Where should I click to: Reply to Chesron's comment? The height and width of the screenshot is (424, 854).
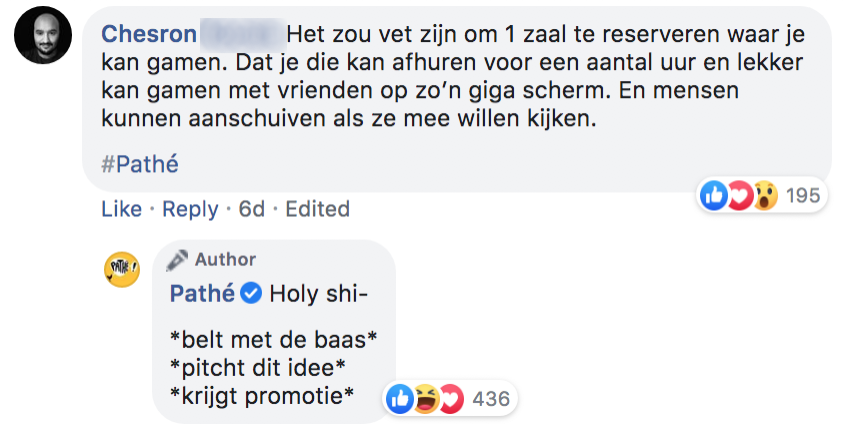coord(190,209)
